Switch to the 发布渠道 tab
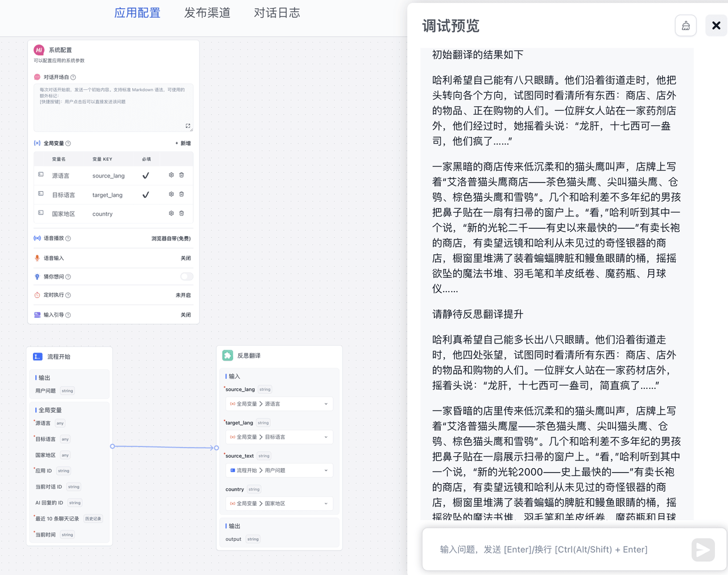 pos(207,13)
